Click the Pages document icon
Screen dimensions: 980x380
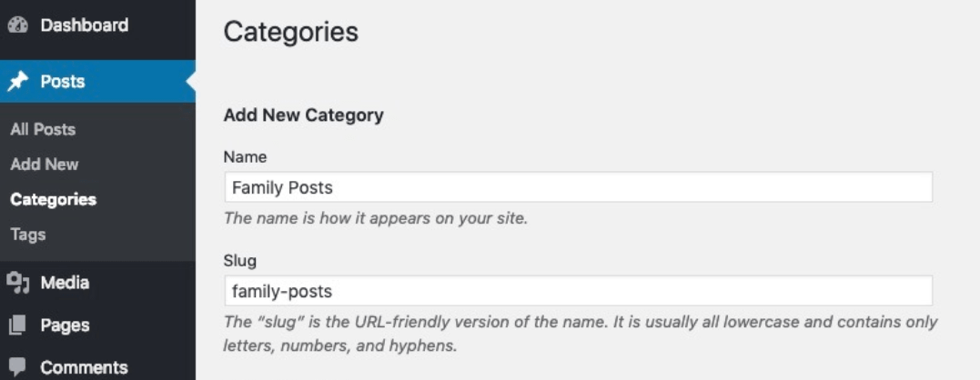tap(18, 325)
